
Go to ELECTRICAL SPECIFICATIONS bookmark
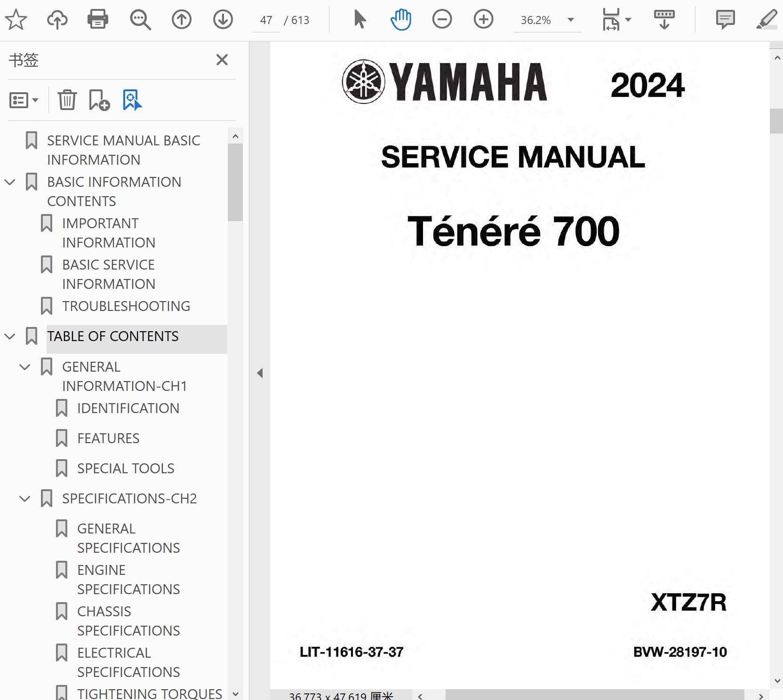pyautogui.click(x=128, y=662)
